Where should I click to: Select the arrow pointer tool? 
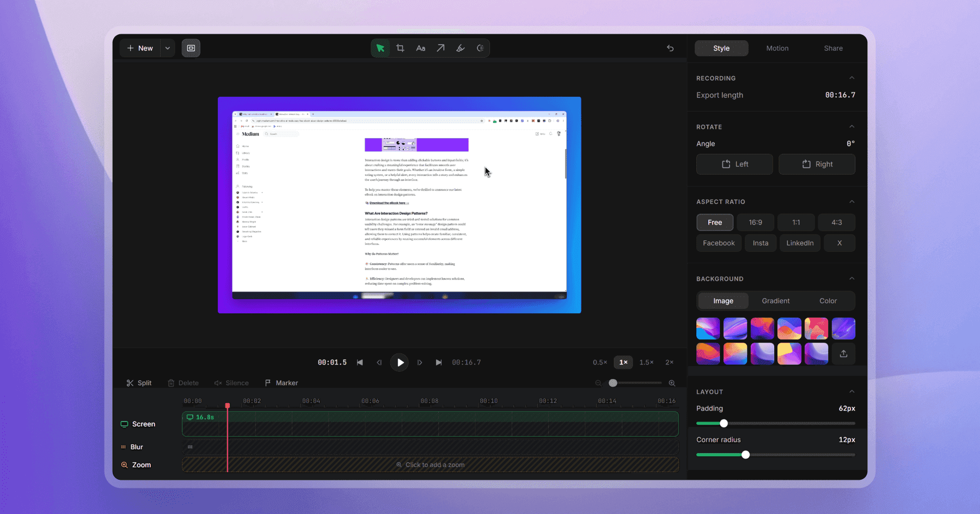click(x=381, y=48)
